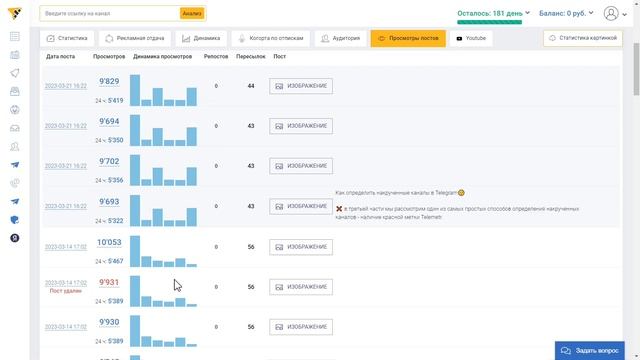
Task: Click the grey coins/at-sign sidebar icon
Action: (15, 183)
